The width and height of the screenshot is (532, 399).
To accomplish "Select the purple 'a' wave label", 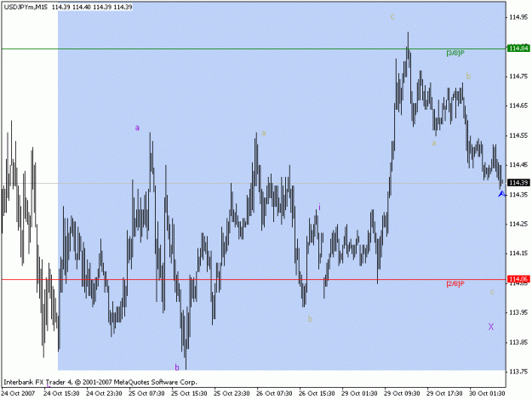I will point(137,128).
